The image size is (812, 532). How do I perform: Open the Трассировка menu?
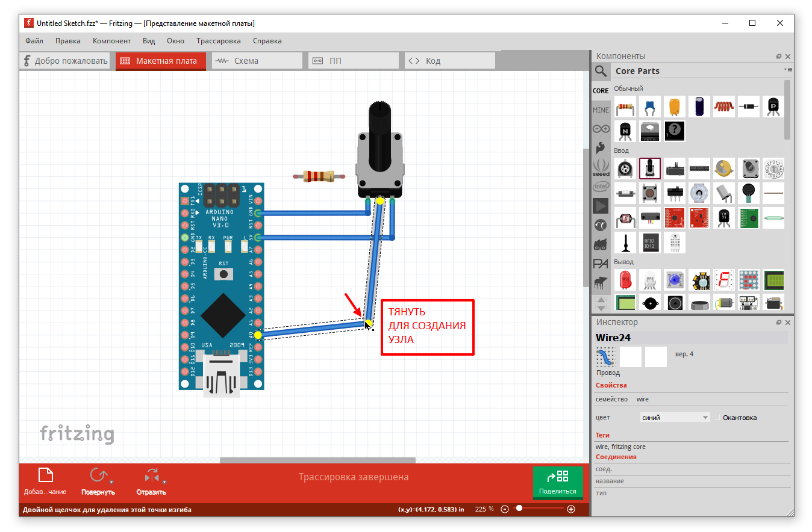(x=218, y=41)
